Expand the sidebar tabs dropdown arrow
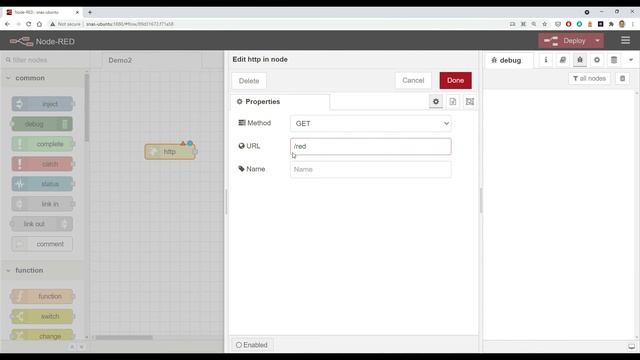The height and width of the screenshot is (360, 640). pos(631,60)
